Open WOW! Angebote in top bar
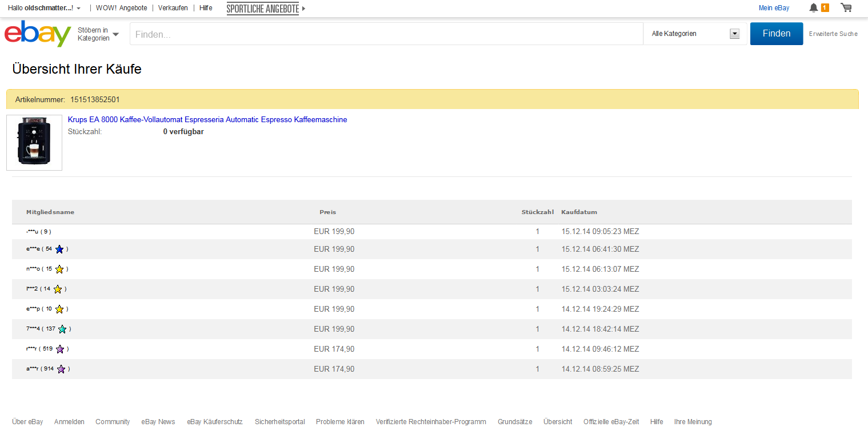The width and height of the screenshot is (868, 431). click(121, 8)
